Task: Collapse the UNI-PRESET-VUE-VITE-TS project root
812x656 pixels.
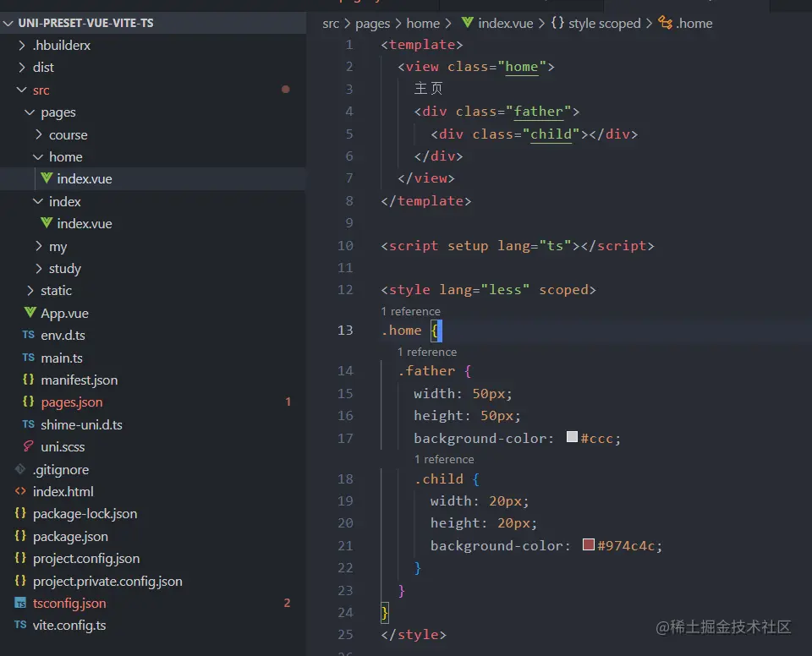Action: 8,24
